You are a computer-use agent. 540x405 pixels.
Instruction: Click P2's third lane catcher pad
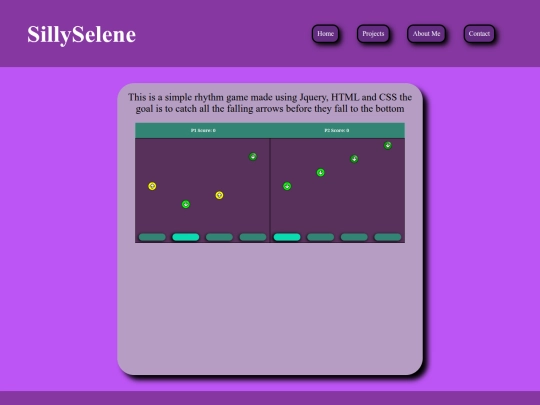[354, 237]
